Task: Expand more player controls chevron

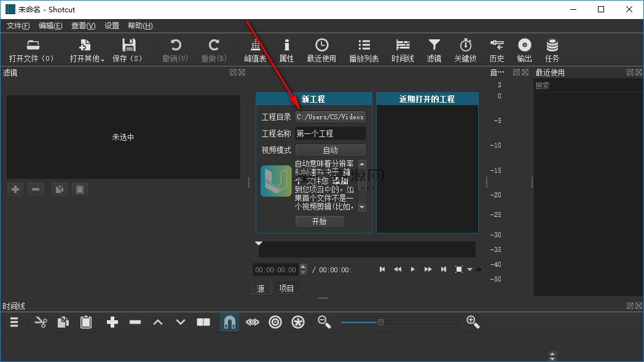Action: click(x=479, y=270)
